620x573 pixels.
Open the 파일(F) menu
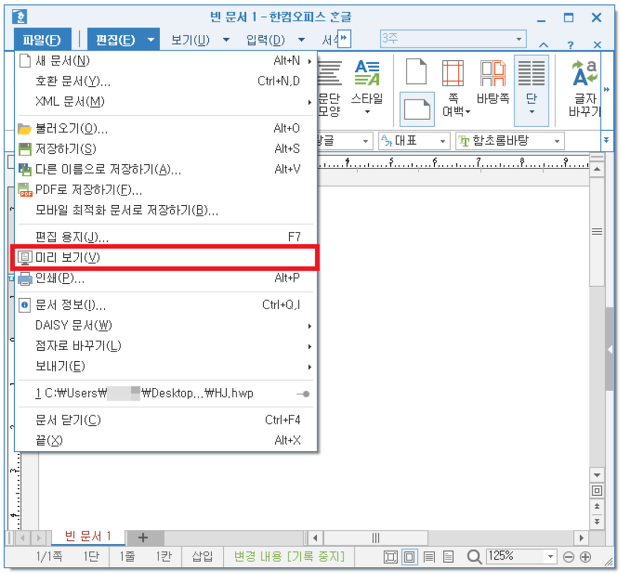pos(42,39)
